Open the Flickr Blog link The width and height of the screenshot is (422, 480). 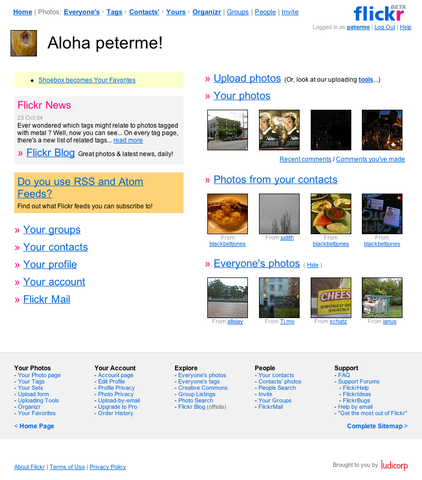click(x=51, y=153)
